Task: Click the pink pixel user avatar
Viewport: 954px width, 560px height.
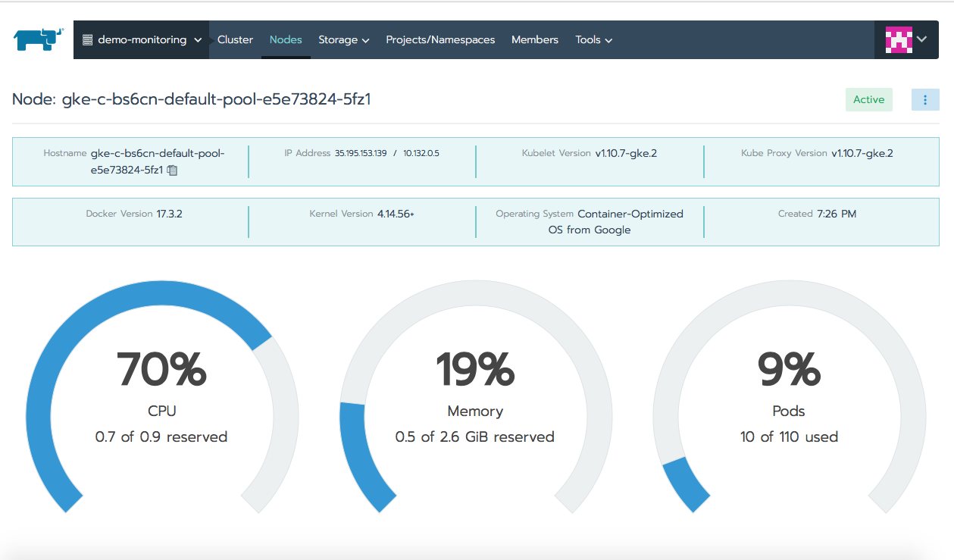Action: pos(899,39)
